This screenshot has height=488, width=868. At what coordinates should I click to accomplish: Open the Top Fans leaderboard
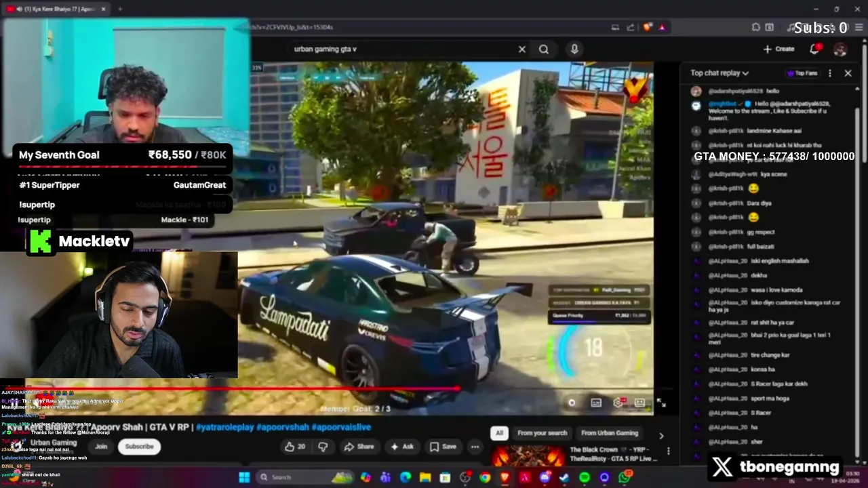(802, 73)
